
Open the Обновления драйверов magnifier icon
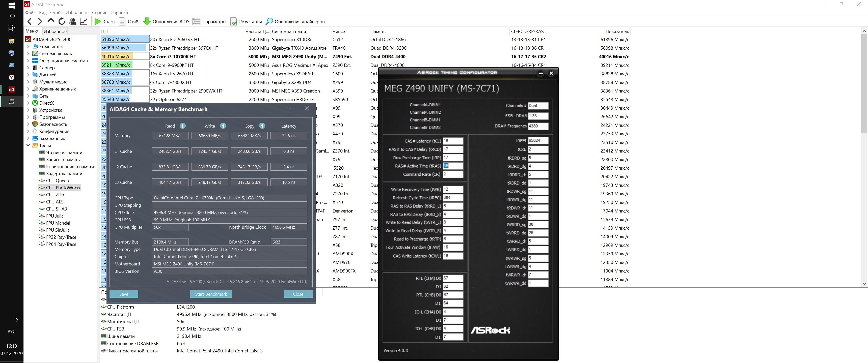[269, 21]
